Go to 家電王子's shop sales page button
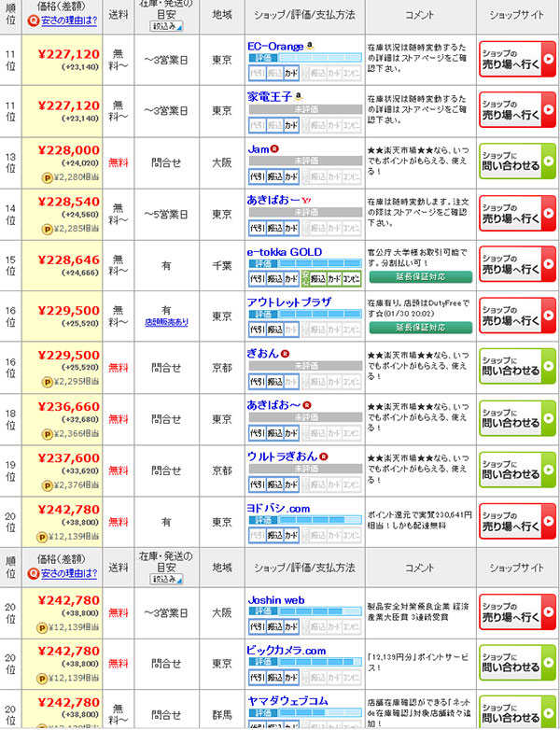Screen dimensions: 560x730 tap(517, 110)
